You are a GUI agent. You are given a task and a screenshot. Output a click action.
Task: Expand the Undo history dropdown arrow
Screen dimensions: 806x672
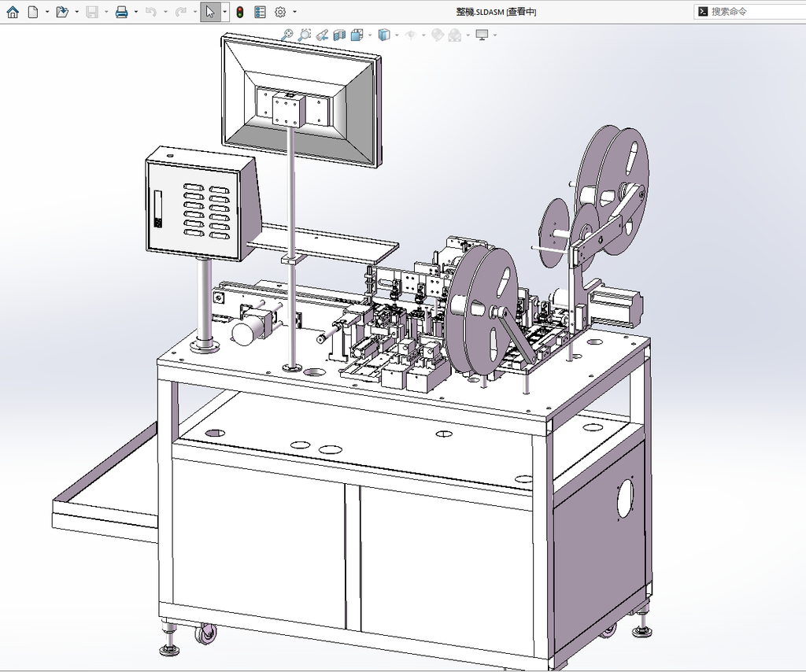coord(165,12)
